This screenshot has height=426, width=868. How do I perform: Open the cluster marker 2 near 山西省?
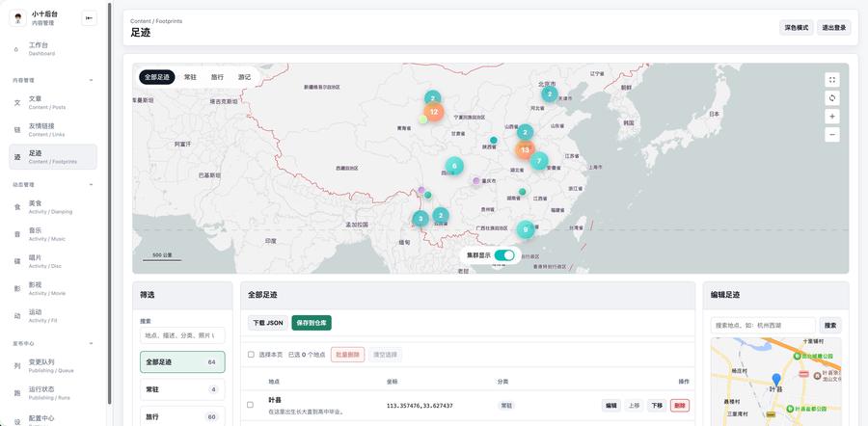point(526,132)
